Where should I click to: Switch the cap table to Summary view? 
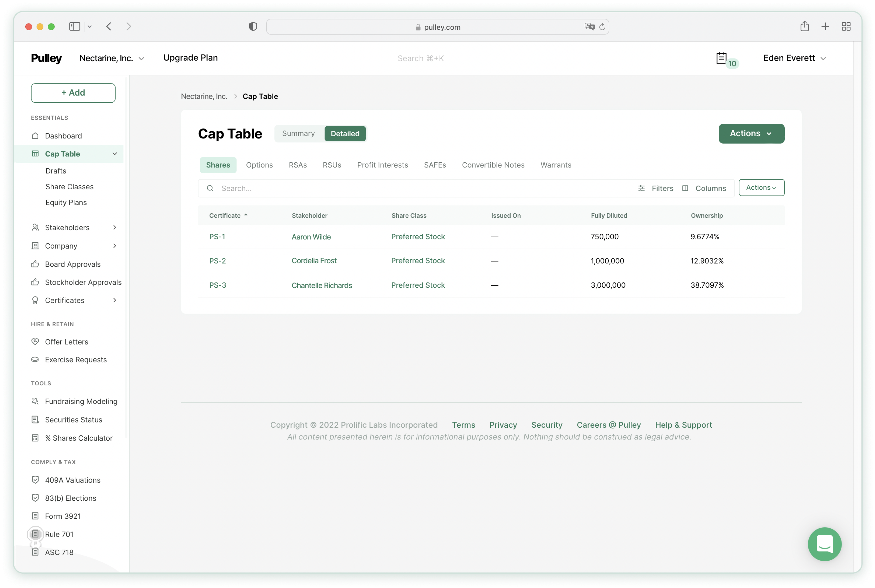[298, 133]
